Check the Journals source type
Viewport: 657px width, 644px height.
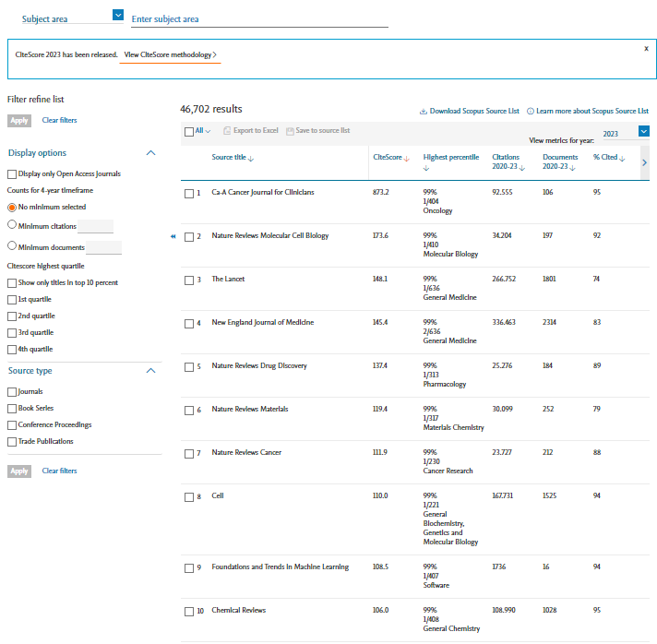point(12,392)
